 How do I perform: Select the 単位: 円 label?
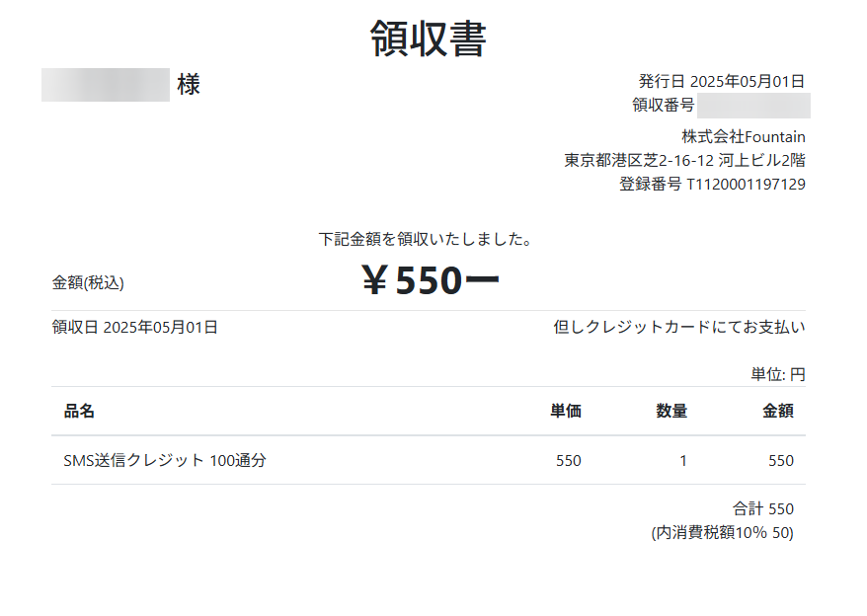tap(778, 374)
